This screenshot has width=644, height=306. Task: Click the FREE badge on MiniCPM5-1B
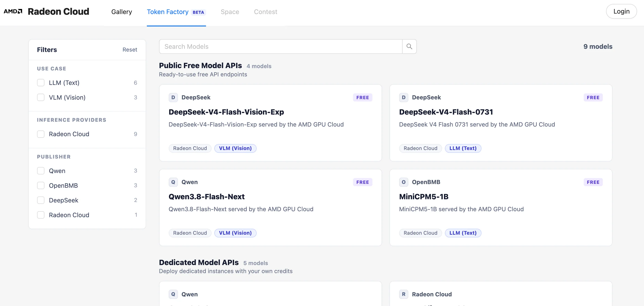tap(593, 182)
